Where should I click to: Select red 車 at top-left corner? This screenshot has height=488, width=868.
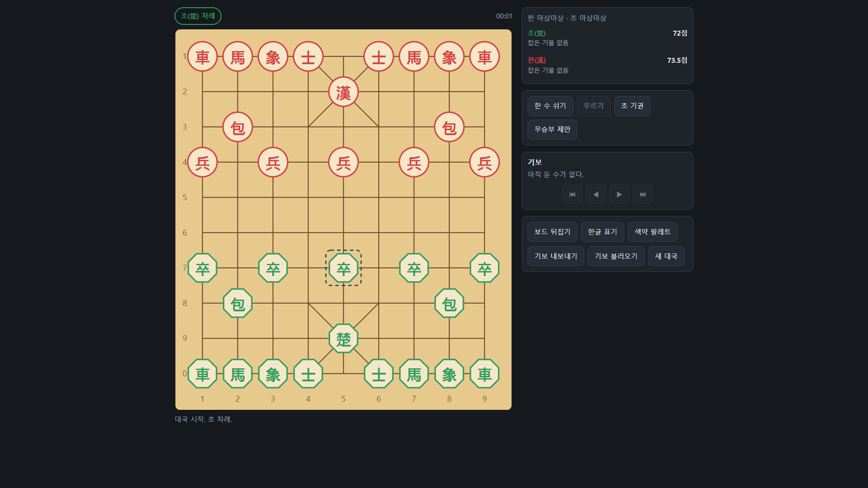click(x=202, y=57)
